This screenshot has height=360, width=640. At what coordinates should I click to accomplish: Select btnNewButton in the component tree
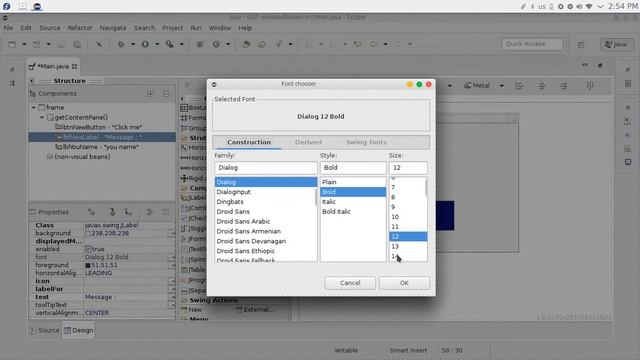(98, 127)
